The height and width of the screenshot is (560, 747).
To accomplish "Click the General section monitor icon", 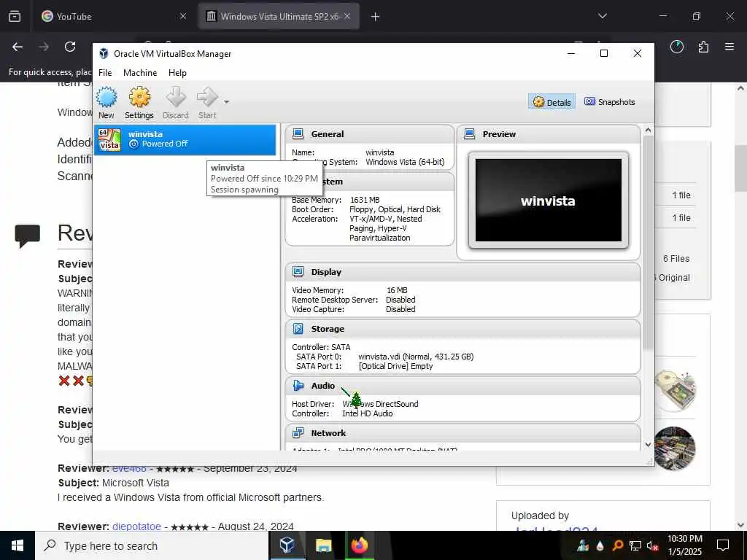I will coord(298,134).
